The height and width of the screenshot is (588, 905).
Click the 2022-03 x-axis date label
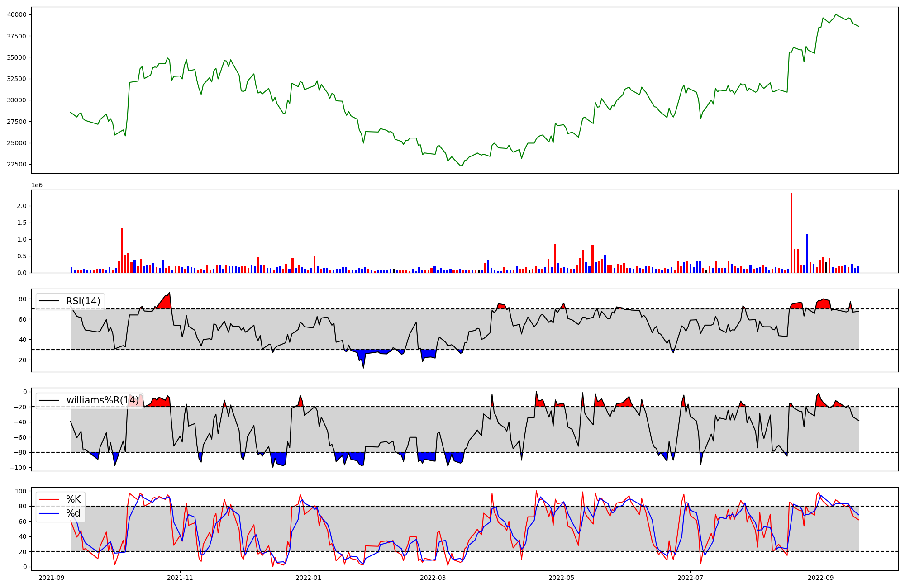click(x=433, y=578)
